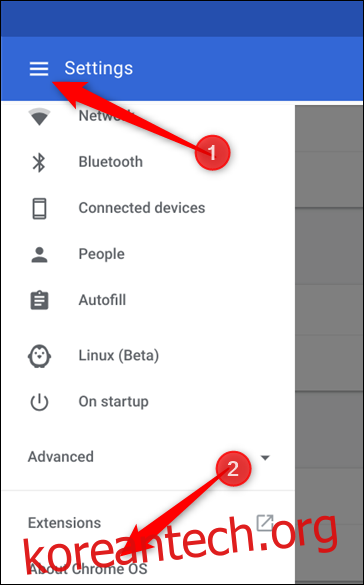Click the People person icon

39,254
